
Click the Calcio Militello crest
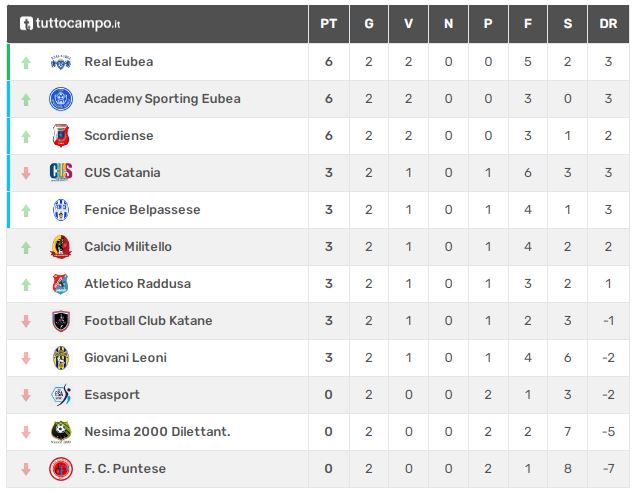[61, 247]
